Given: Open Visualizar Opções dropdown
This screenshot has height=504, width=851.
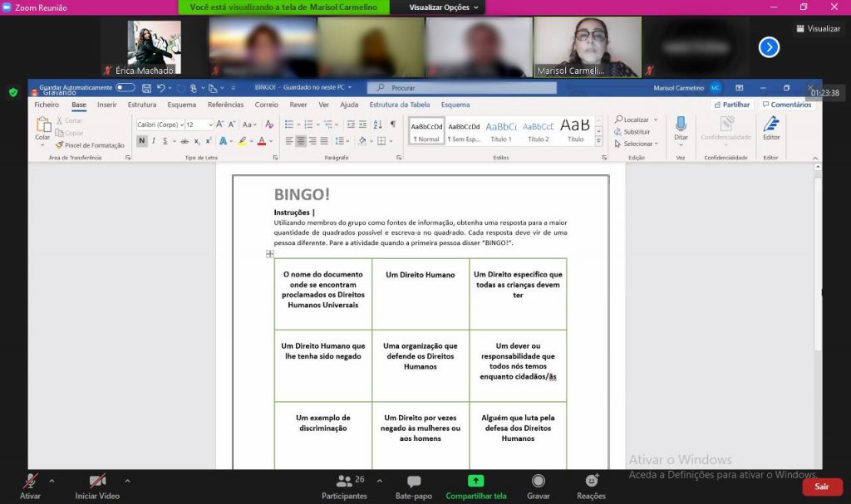Looking at the screenshot, I should (x=445, y=7).
